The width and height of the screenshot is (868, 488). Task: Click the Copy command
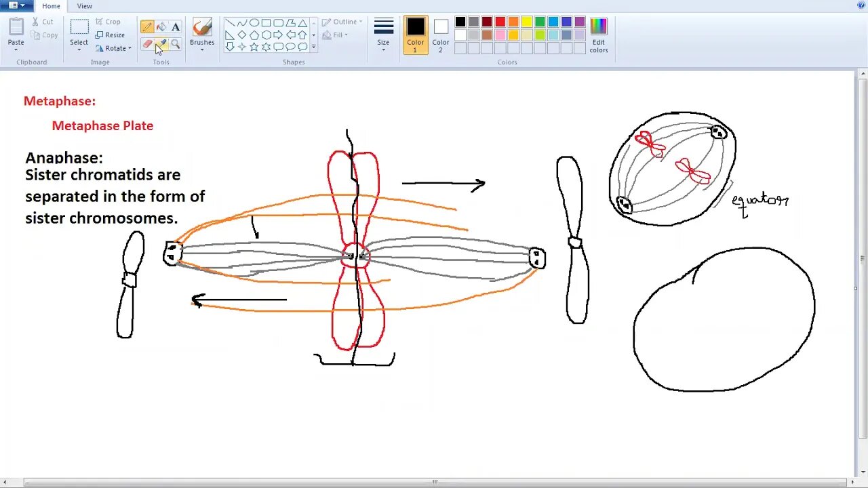point(45,35)
